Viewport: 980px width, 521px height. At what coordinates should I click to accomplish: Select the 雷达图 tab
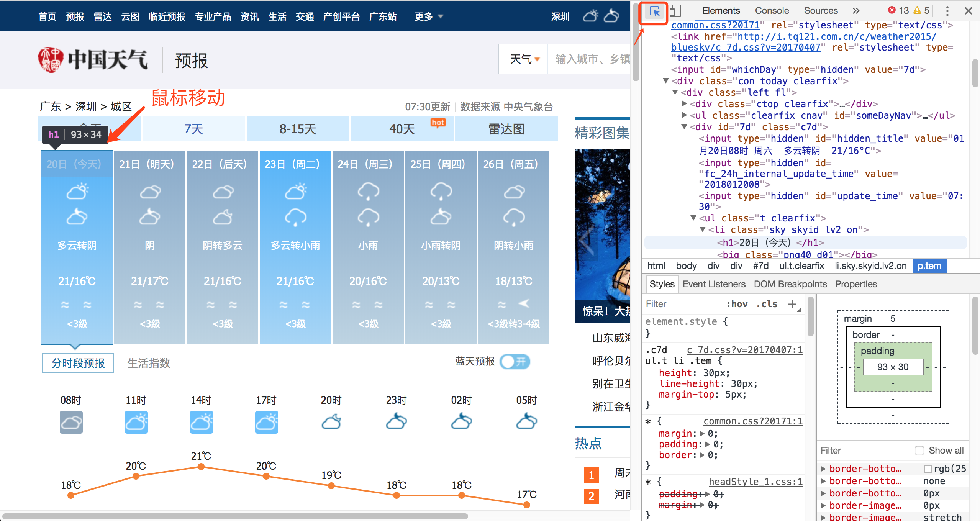pyautogui.click(x=506, y=129)
